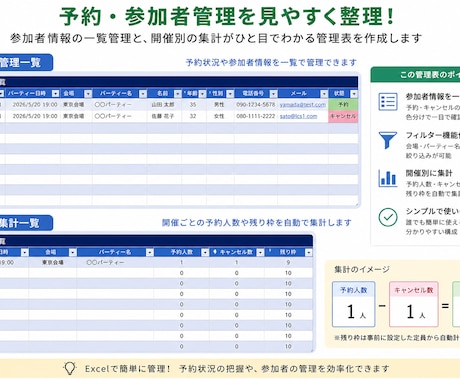Click the checkmark circle icon beside シンプルで使い
This screenshot has height=380, width=460.
388,217
